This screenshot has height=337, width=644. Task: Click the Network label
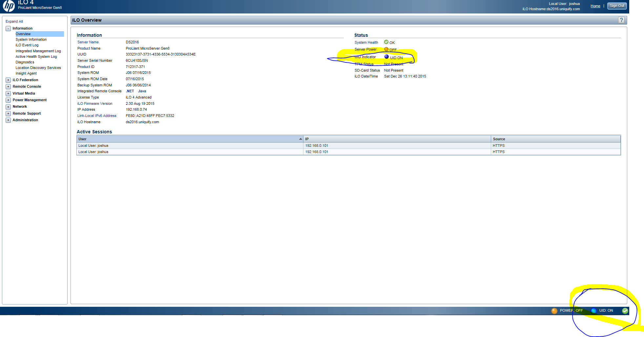[x=20, y=106]
